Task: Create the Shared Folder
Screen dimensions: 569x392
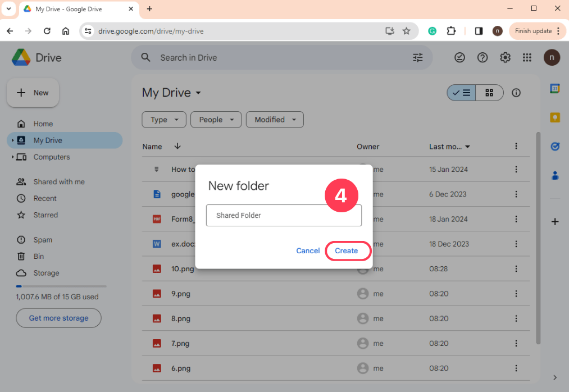Action: [x=347, y=251]
